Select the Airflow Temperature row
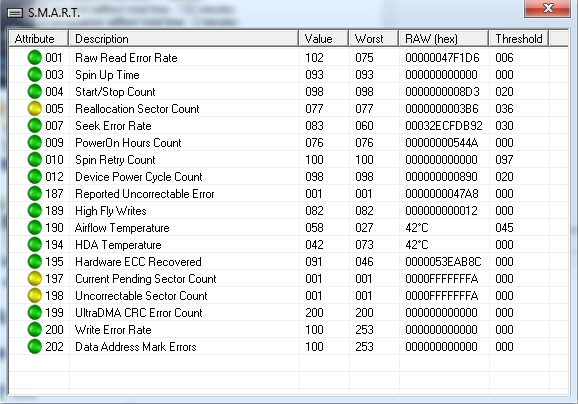 click(x=289, y=227)
